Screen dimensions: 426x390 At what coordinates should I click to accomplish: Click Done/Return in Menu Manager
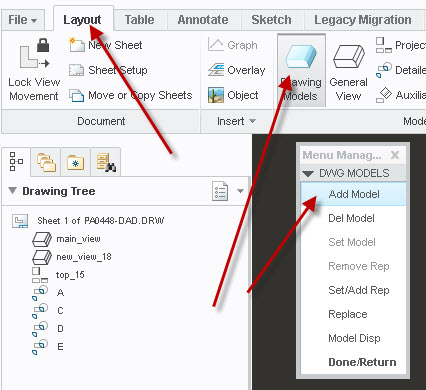[353, 362]
